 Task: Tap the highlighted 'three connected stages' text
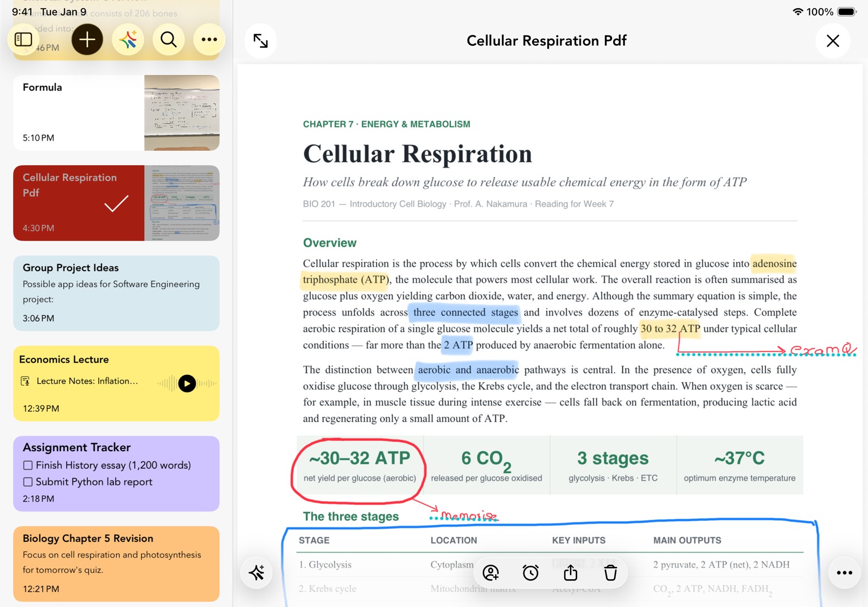(465, 312)
